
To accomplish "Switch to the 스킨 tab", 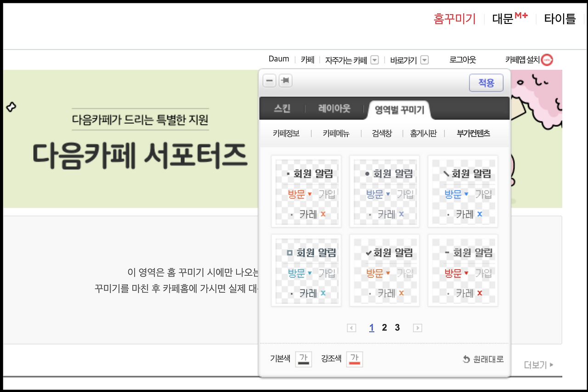I will (x=282, y=109).
